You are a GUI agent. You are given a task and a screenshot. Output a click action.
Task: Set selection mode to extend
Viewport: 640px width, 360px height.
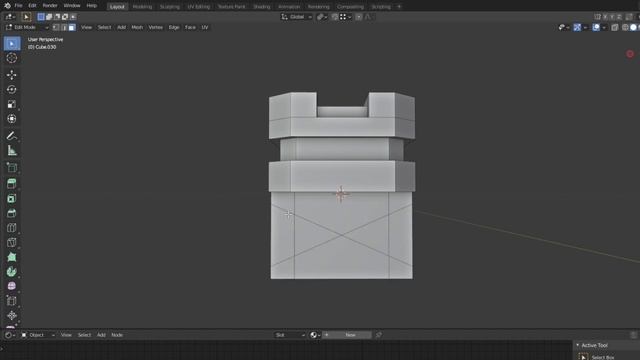(x=49, y=17)
